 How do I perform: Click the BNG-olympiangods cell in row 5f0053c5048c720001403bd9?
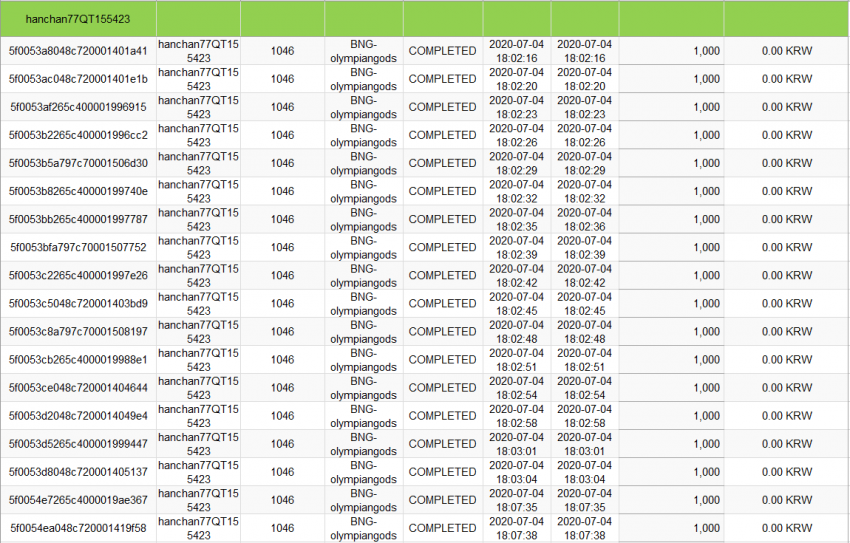click(x=363, y=304)
